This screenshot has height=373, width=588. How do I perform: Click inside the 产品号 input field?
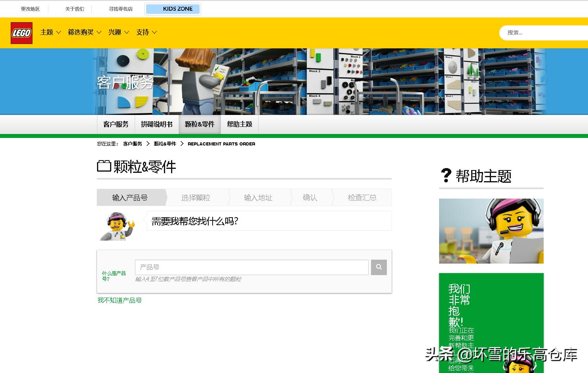[x=251, y=267]
